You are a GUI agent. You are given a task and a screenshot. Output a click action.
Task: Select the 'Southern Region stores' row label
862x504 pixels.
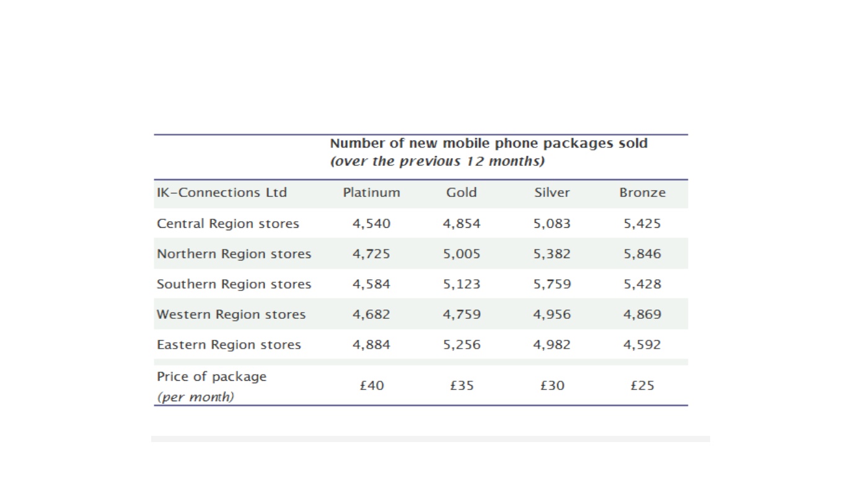(x=234, y=284)
